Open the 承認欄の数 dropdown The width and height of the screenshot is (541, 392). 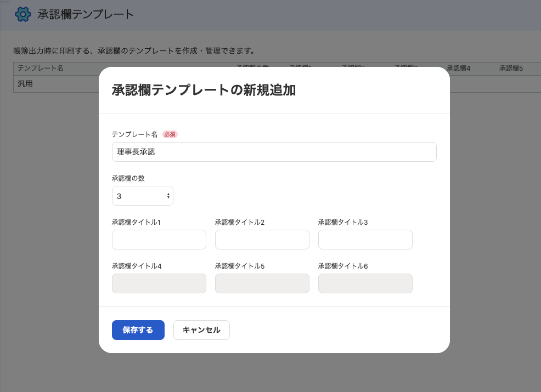click(x=143, y=196)
